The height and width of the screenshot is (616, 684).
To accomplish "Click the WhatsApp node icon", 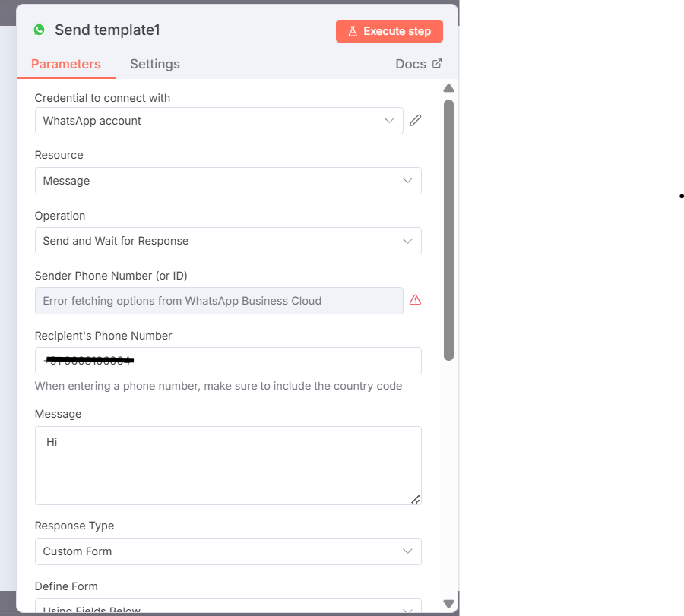I will pos(39,30).
